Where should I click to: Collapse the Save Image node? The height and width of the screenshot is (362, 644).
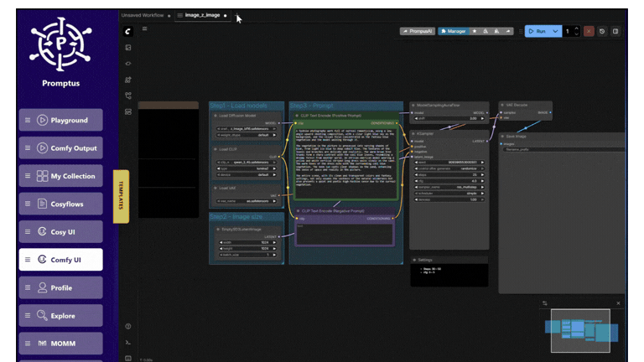pos(502,137)
